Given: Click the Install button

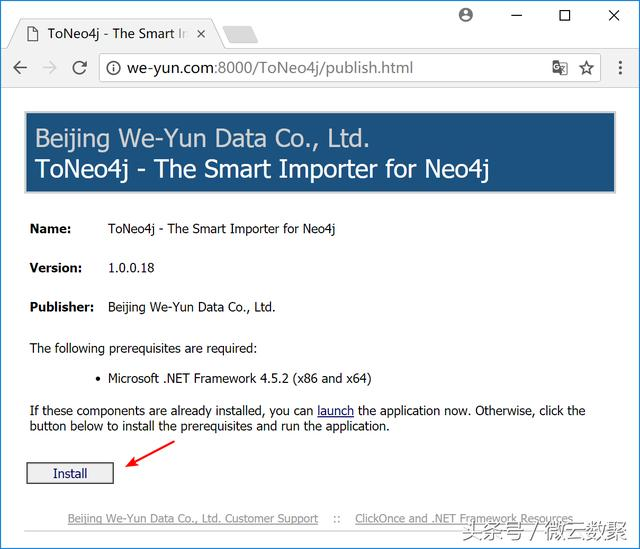Looking at the screenshot, I should coord(70,473).
